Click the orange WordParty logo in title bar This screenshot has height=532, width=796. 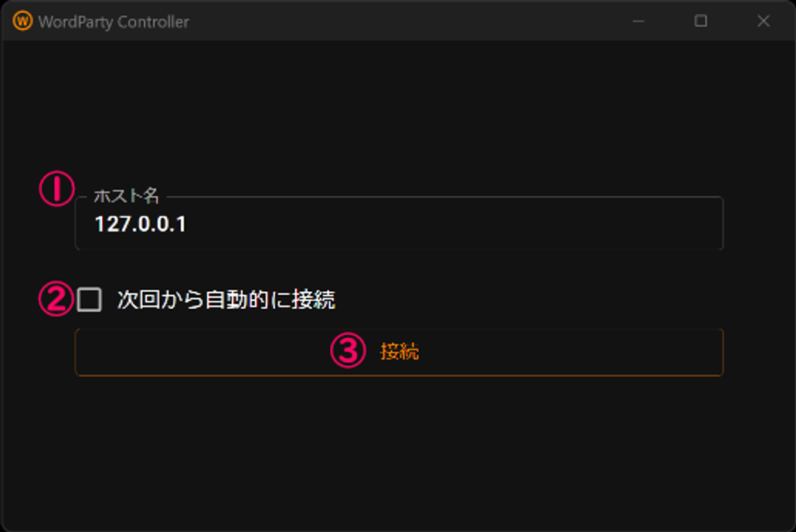(x=22, y=22)
